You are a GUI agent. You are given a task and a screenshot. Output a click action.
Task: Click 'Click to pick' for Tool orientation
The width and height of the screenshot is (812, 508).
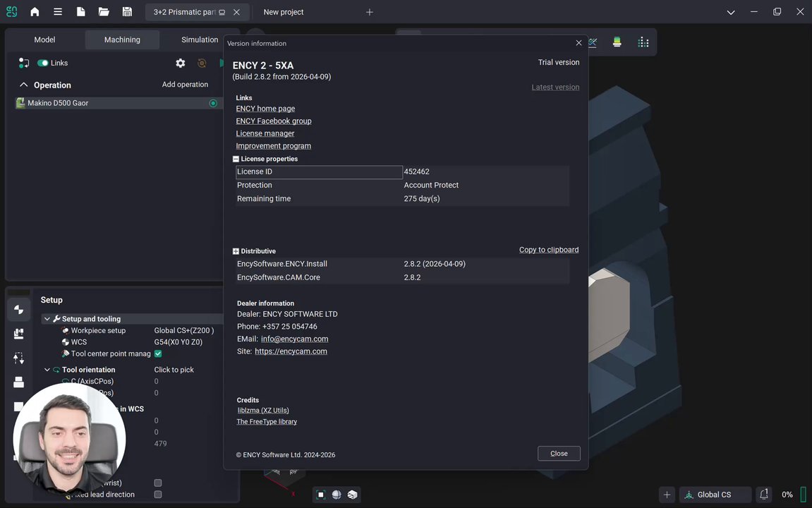[x=174, y=370]
